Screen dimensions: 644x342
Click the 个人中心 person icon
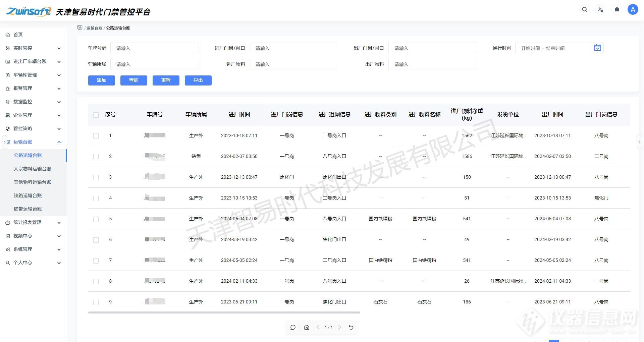(x=8, y=263)
